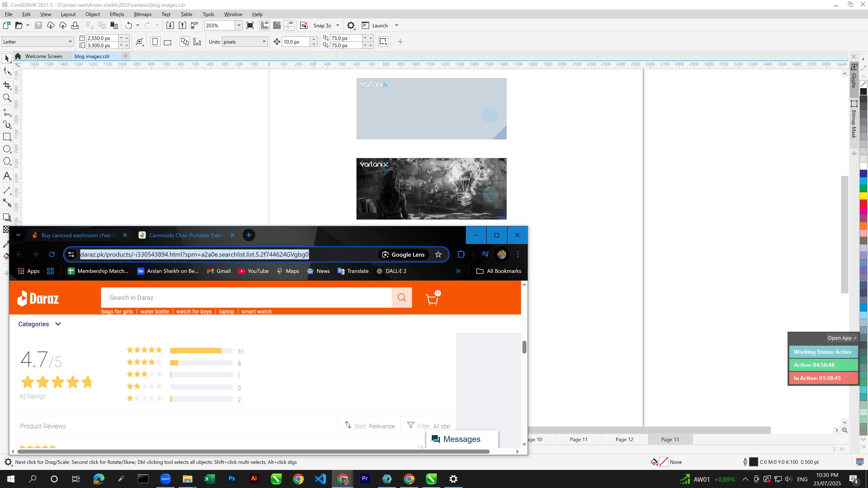Click the Import icon
868x488 pixels.
coord(170,25)
